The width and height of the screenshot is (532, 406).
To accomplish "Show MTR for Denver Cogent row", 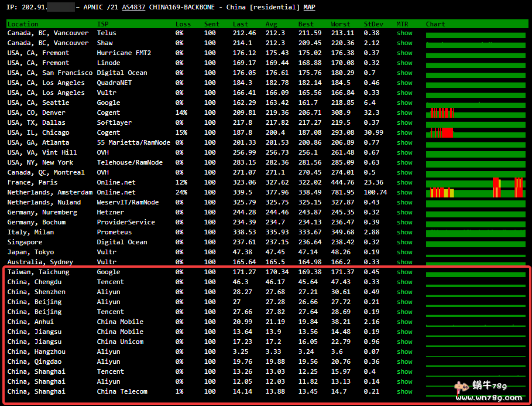I will (404, 113).
